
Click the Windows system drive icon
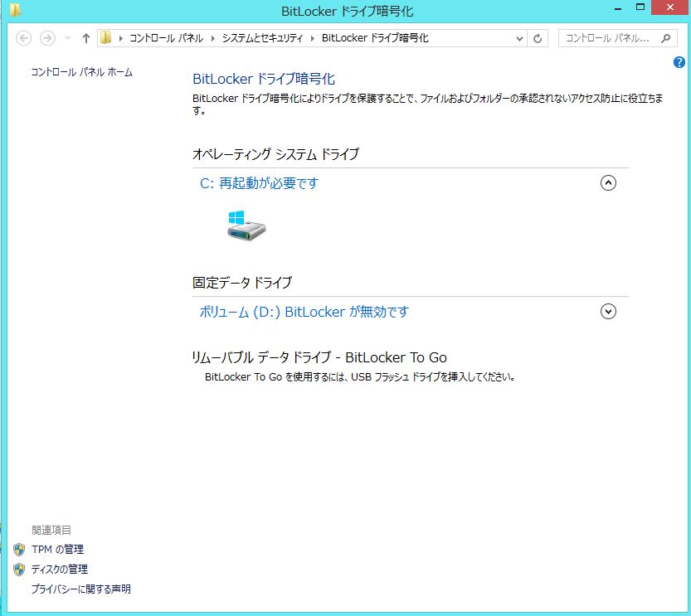point(246,225)
